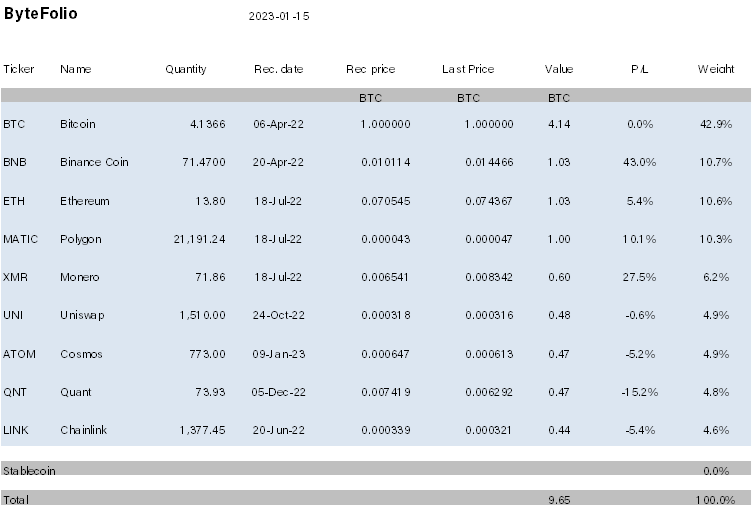Click Polygon rec price 0.000043
This screenshot has height=506, width=752.
click(x=386, y=239)
